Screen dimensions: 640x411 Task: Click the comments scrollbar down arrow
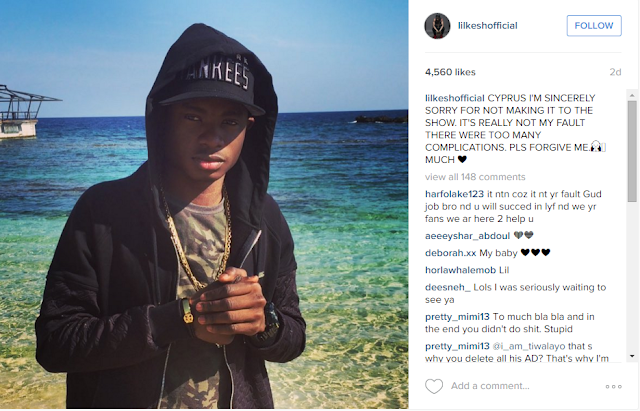tap(632, 356)
